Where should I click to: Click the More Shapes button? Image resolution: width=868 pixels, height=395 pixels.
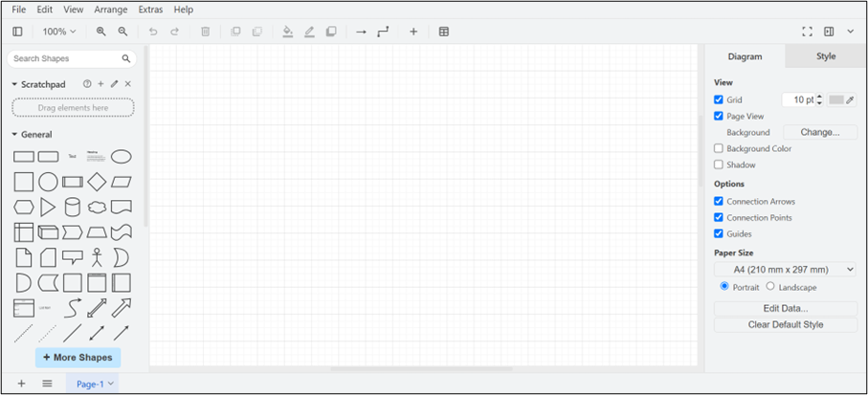78,358
